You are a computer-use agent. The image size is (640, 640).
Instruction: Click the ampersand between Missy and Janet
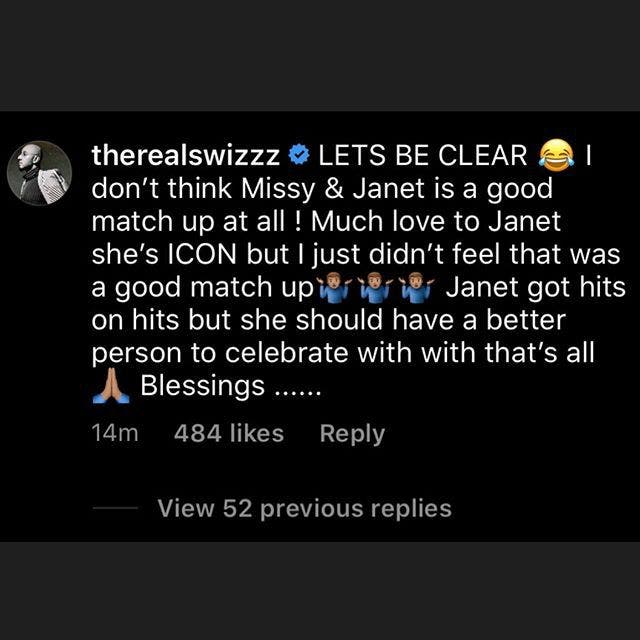point(334,189)
